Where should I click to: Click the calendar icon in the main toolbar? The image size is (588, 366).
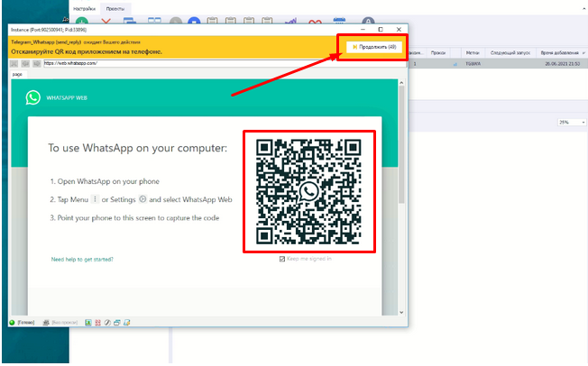click(x=339, y=21)
